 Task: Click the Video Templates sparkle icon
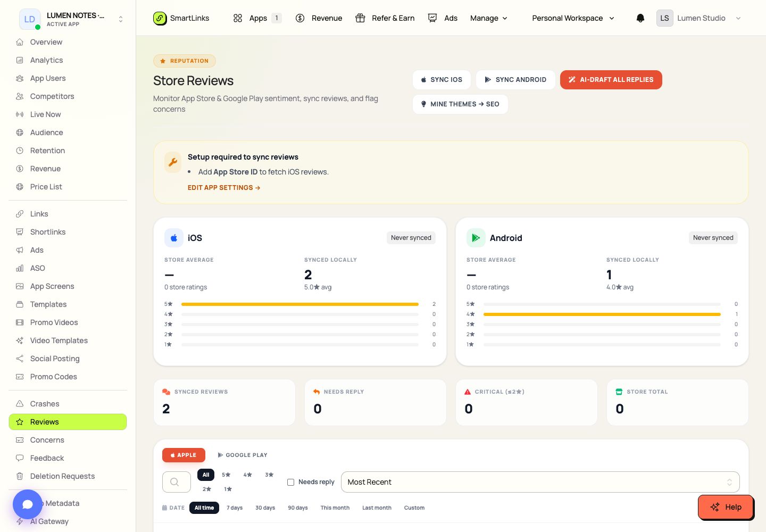point(20,340)
